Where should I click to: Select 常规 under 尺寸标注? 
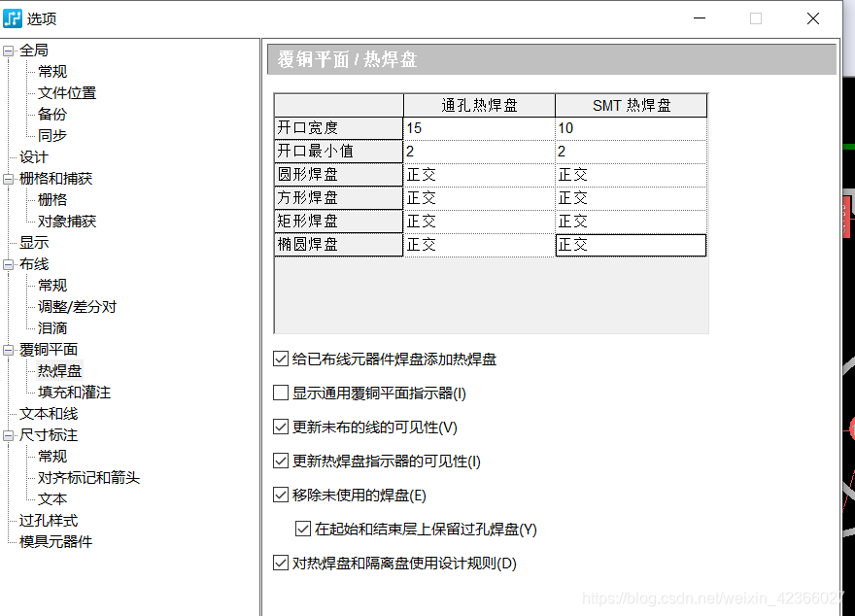52,457
